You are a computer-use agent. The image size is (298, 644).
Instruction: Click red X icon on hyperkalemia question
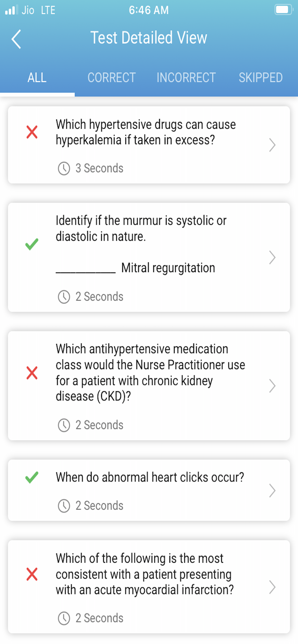tap(32, 132)
